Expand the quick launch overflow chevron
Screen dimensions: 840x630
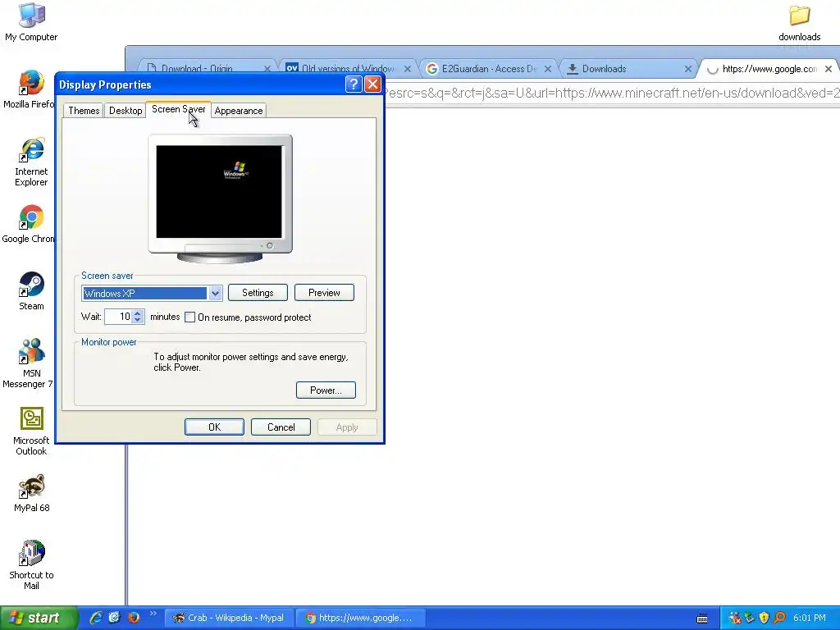[x=153, y=614]
